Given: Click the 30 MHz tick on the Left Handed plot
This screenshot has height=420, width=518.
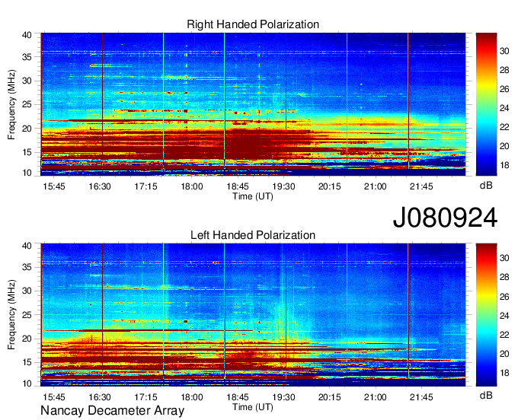Looking at the screenshot, I should [x=27, y=291].
